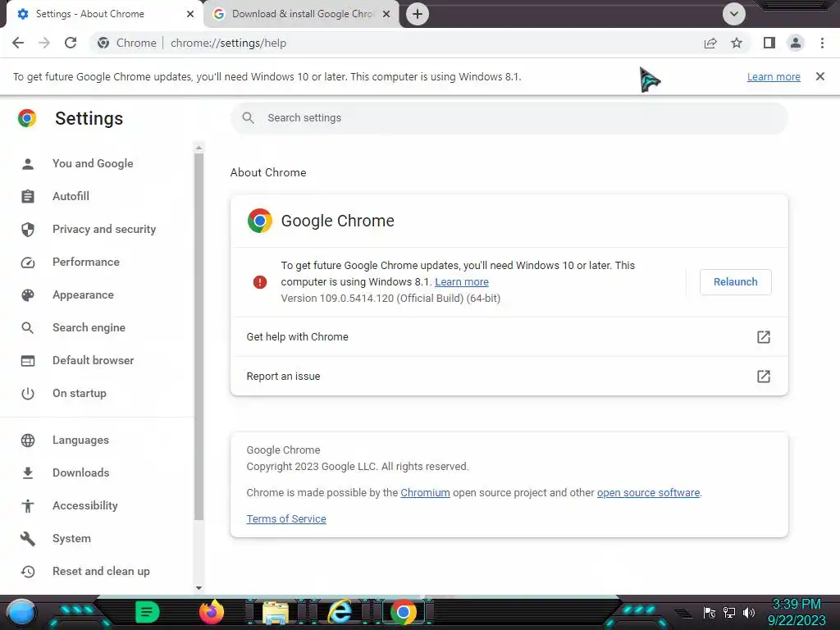The image size is (840, 630).
Task: Click the taskbar clock showing 3:39 PM
Action: tap(796, 612)
